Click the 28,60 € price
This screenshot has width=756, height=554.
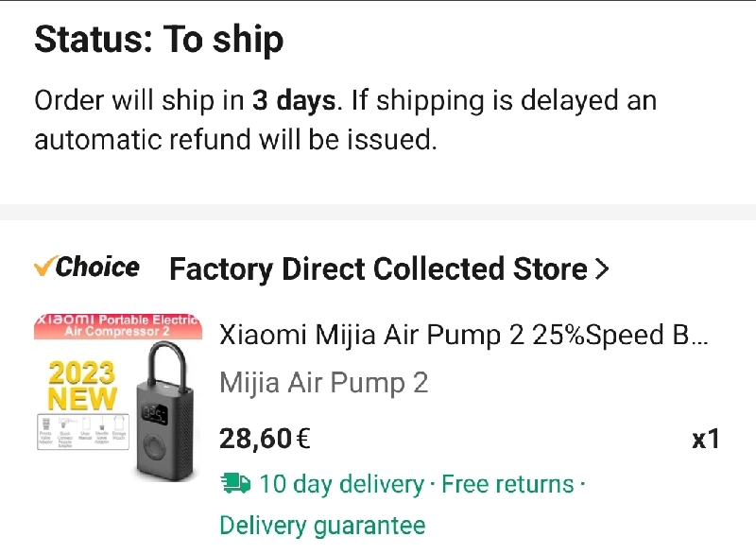coord(265,439)
